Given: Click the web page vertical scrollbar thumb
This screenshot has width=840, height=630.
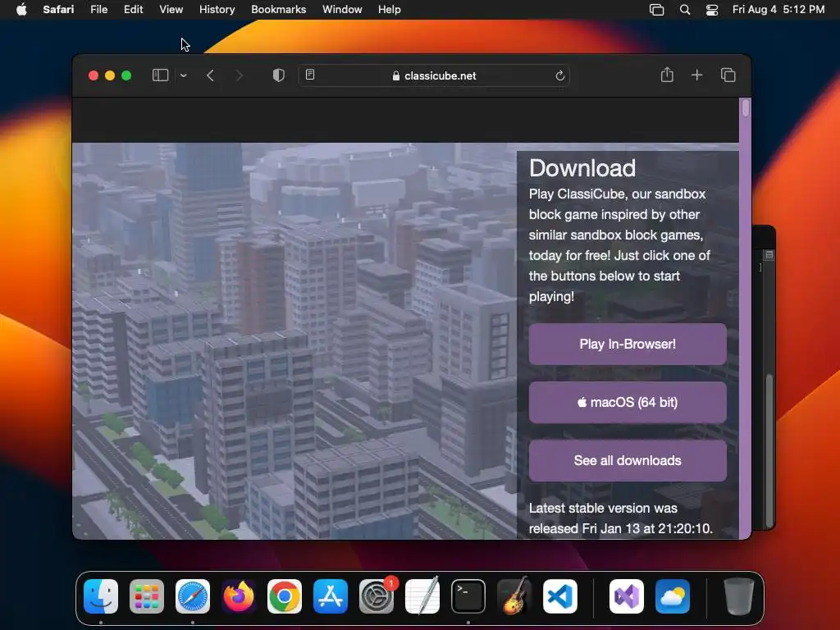Looking at the screenshot, I should pyautogui.click(x=745, y=107).
